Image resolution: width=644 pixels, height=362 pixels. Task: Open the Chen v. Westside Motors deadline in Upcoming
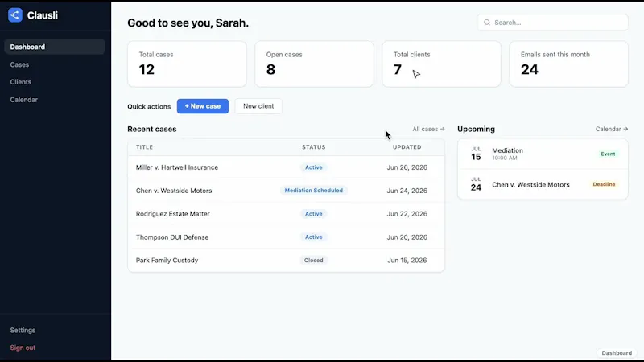pos(543,184)
